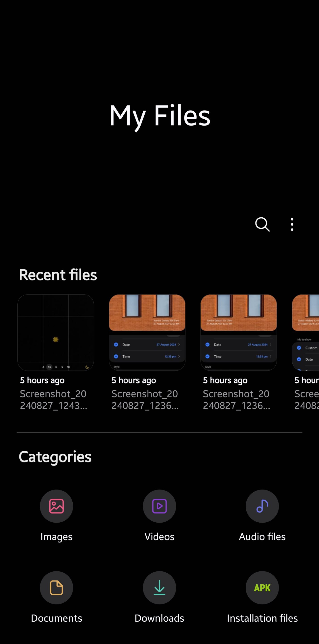Open the partly visible thumbnail showing Custom
This screenshot has width=319, height=644.
point(306,333)
